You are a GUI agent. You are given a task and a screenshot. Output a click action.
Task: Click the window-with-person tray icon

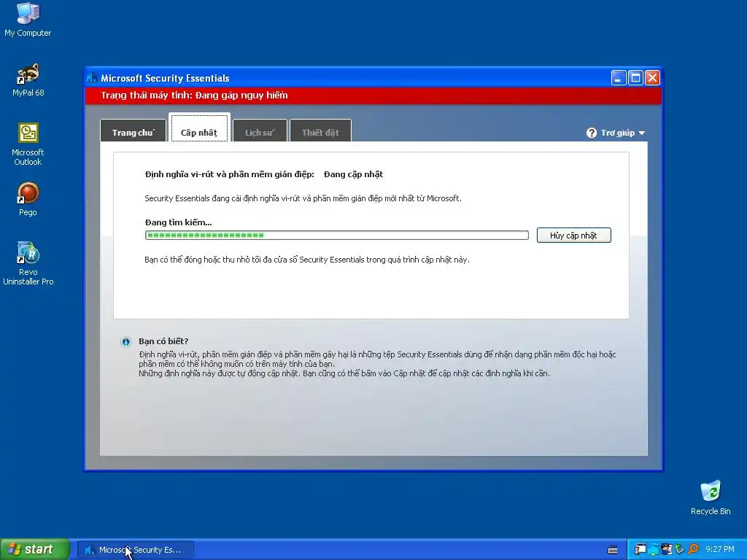point(640,550)
